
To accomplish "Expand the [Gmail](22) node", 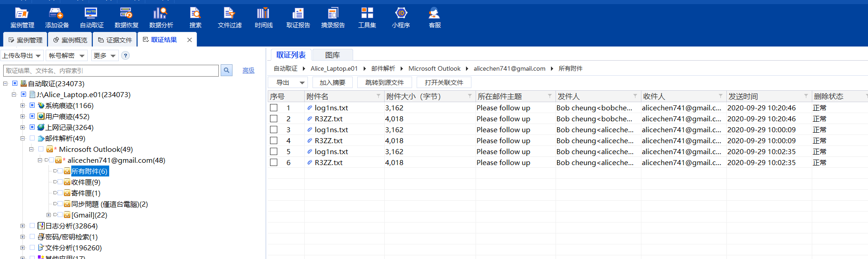I will (x=48, y=215).
